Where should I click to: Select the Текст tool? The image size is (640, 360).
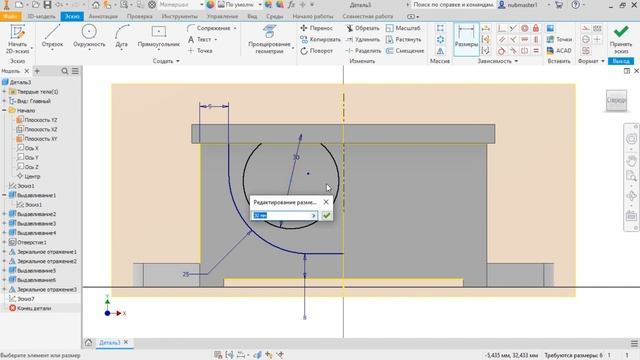click(202, 40)
